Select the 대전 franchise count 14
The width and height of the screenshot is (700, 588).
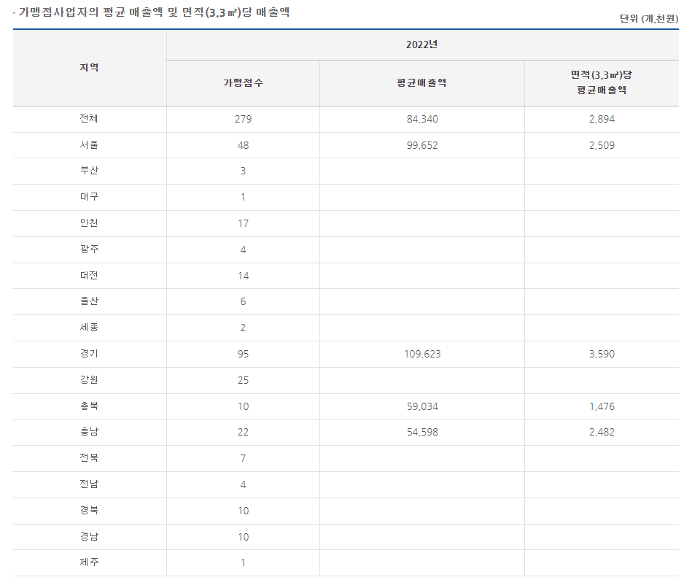coord(243,276)
